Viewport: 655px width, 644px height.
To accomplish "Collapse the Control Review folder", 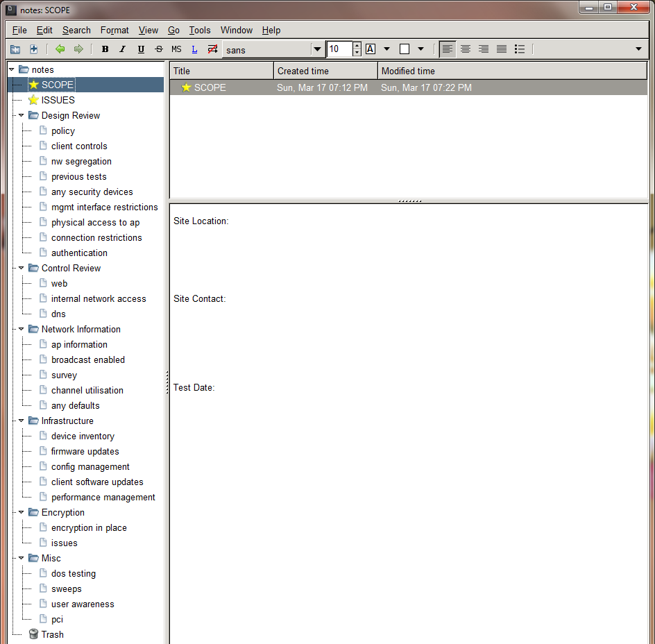I will [22, 268].
